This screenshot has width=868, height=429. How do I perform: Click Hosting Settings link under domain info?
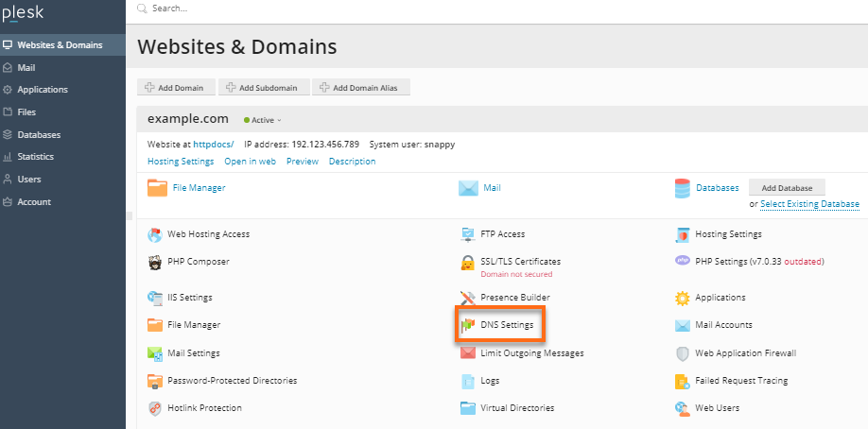(x=181, y=161)
